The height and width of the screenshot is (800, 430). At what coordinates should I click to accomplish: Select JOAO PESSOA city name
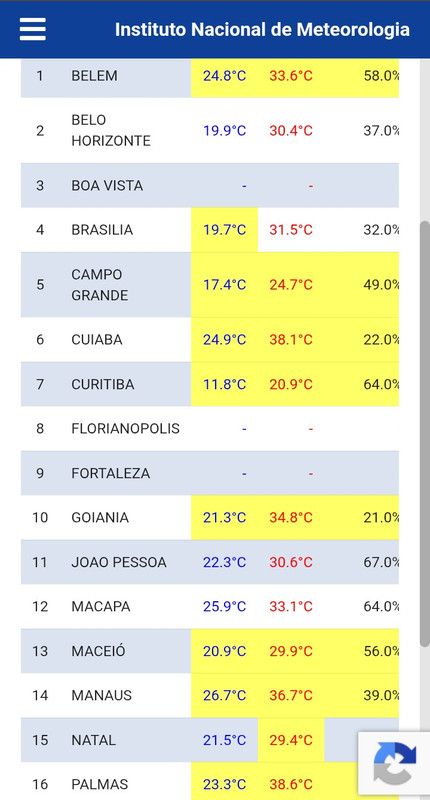[x=119, y=562]
